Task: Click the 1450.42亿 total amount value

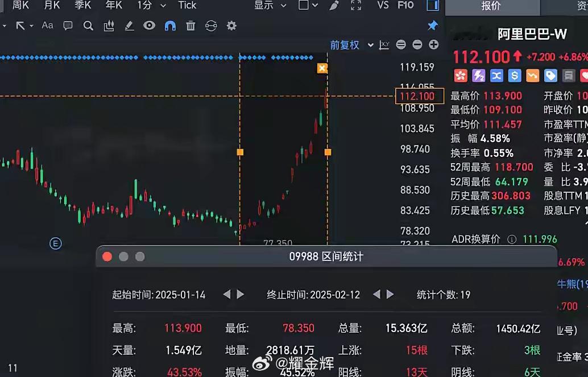Action: pyautogui.click(x=518, y=329)
